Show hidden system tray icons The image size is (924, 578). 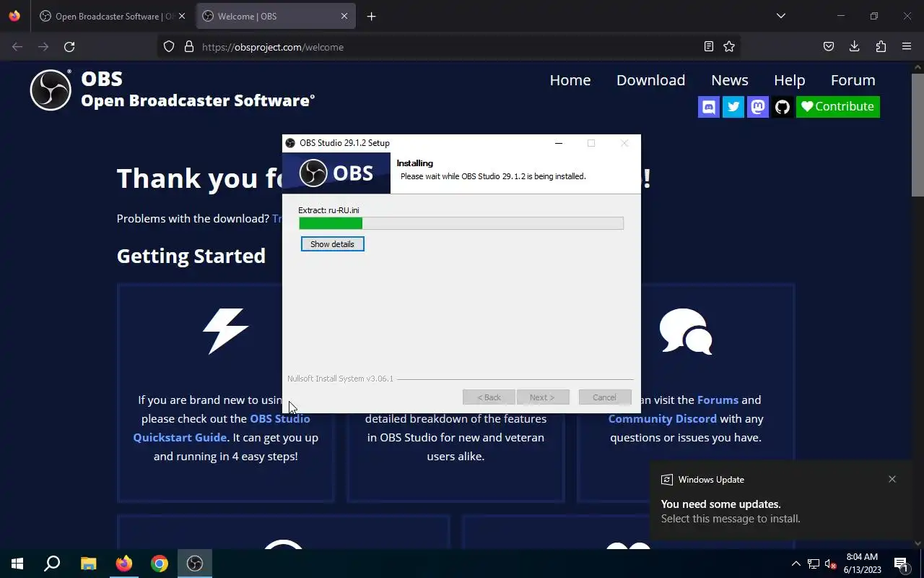[x=796, y=564]
